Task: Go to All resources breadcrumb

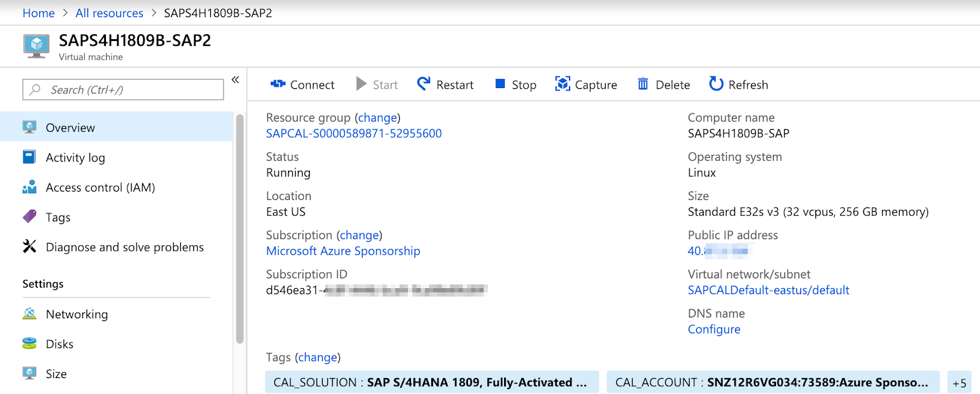Action: [x=109, y=13]
